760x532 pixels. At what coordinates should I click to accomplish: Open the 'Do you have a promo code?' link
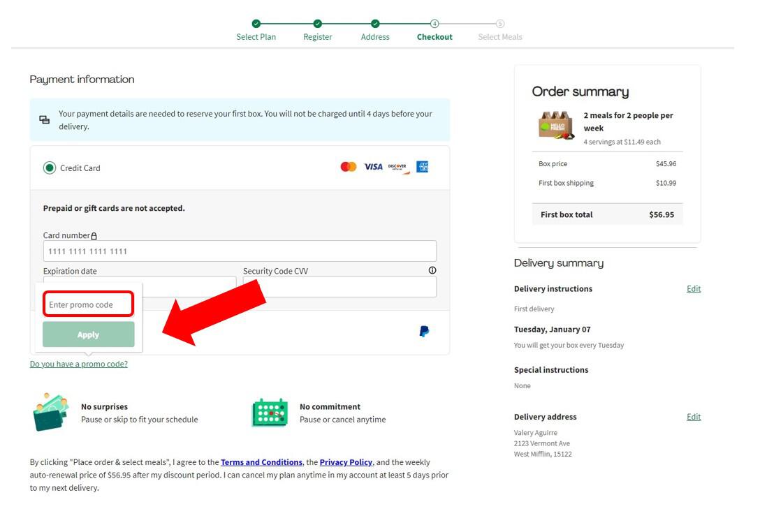[79, 364]
